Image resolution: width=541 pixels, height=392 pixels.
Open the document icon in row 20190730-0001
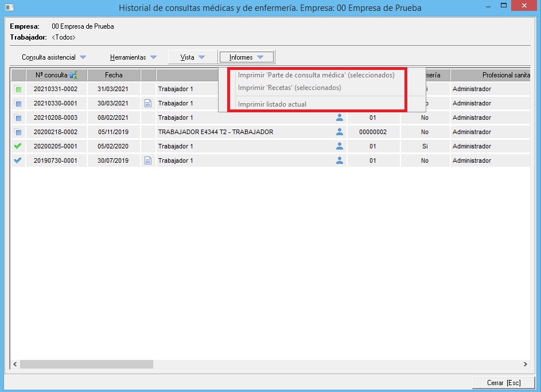[148, 160]
